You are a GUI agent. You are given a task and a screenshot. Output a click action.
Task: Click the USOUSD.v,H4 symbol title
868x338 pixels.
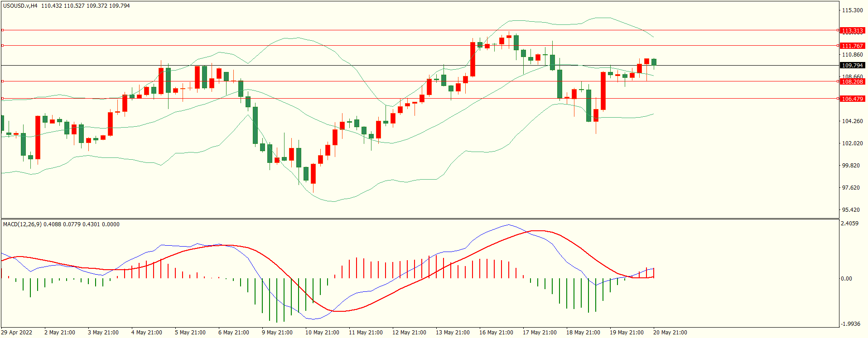(20, 6)
